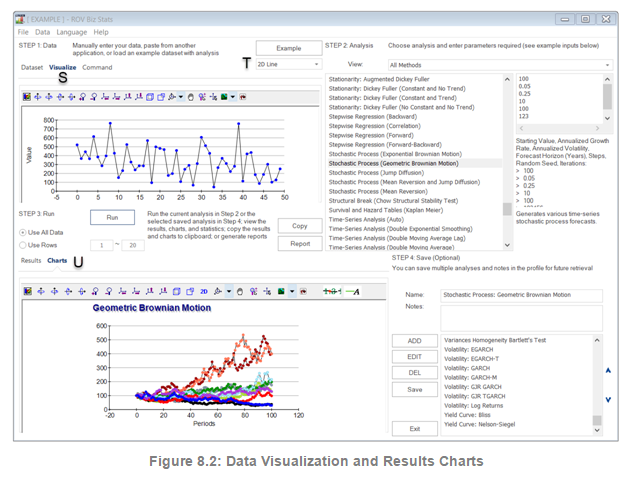Open the Language menu
The image size is (641, 480).
[x=70, y=33]
